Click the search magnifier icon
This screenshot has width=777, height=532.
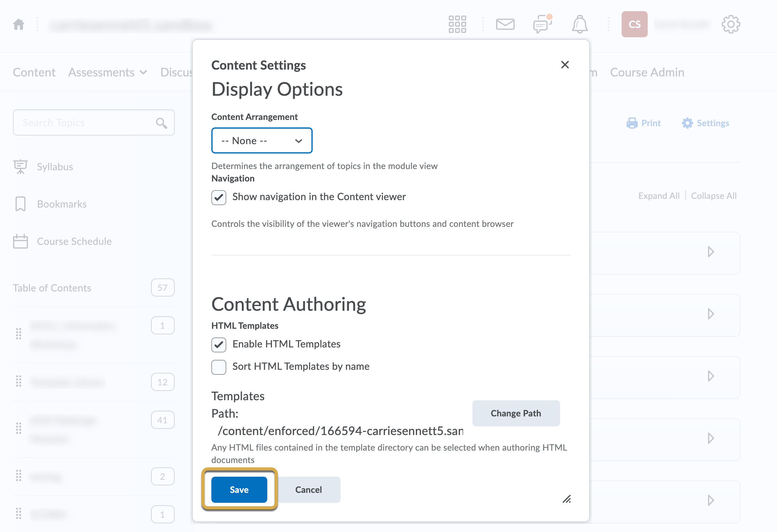tap(162, 123)
